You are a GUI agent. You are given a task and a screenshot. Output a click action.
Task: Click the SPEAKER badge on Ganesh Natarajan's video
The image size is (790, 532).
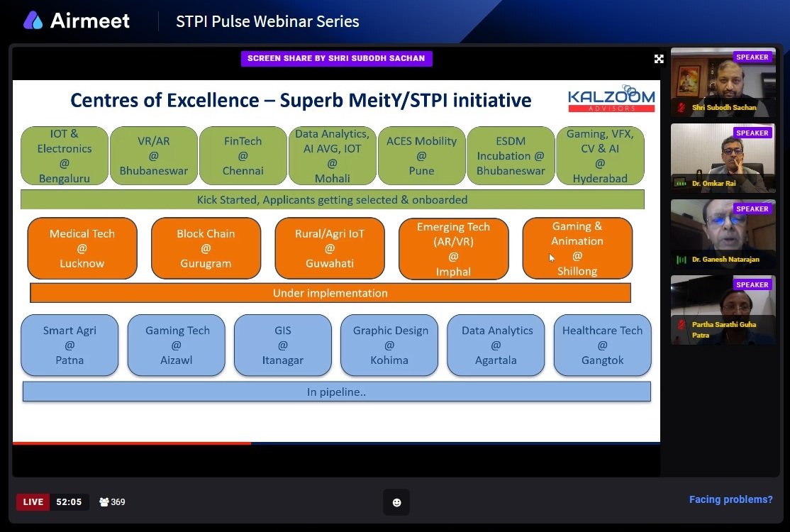[752, 209]
